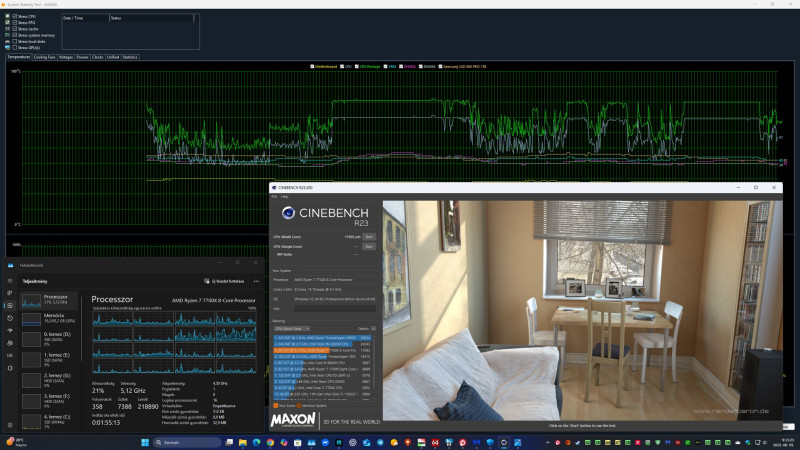Click Windows Start button on taskbar
The width and height of the screenshot is (800, 450).
tap(145, 442)
